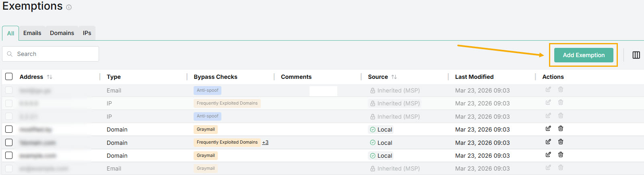Delete the Domain row with the +3 tag
Screen dimensions: 644x175
pyautogui.click(x=561, y=142)
